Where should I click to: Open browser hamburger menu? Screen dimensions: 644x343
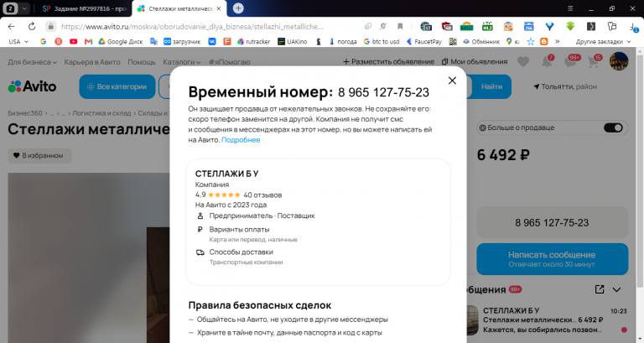coord(570,8)
